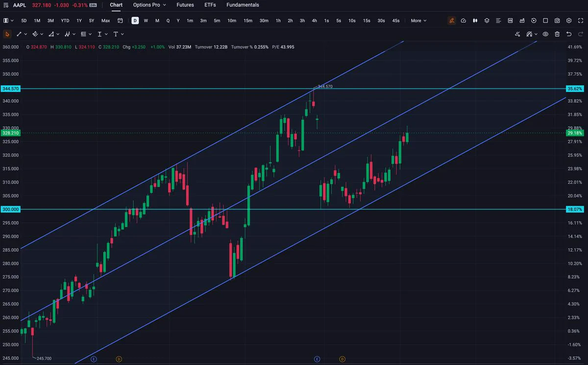Click the 344.570 horizontal line price label
588x365 pixels.
[11, 89]
